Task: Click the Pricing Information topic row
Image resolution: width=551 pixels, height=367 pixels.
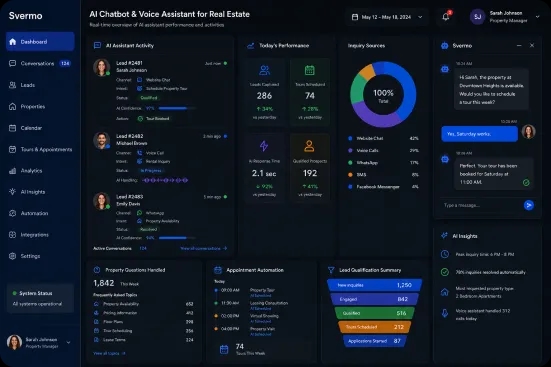Action: point(143,313)
